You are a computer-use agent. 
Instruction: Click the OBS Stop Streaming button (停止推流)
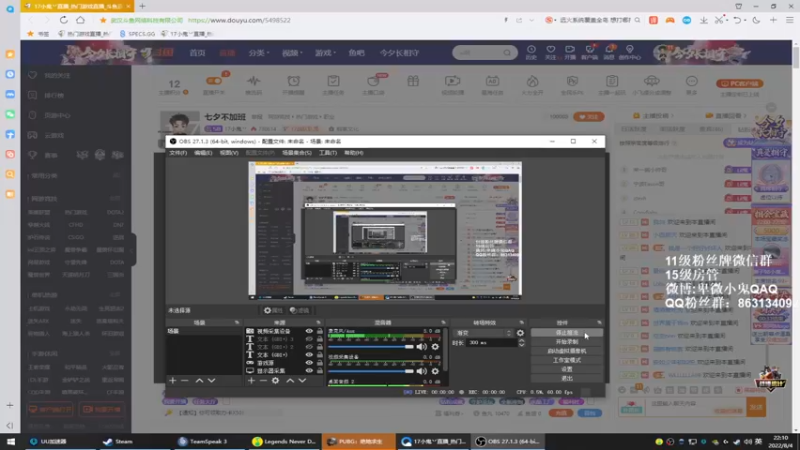[566, 333]
